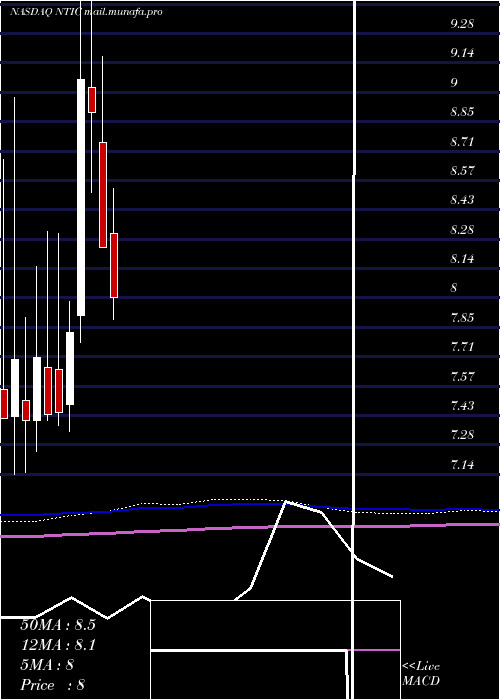Click the 8.14 price axis label
Image resolution: width=500 pixels, height=700 pixels.
[x=462, y=259]
